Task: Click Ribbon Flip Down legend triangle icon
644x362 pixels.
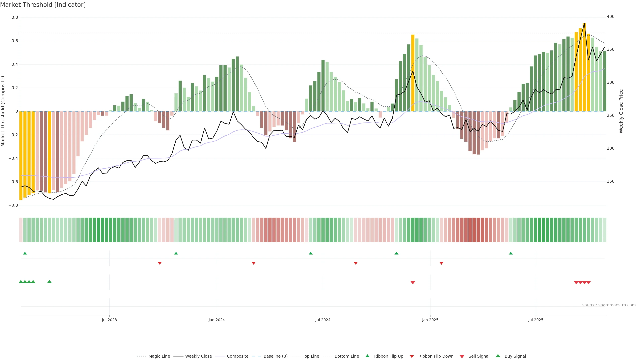Action: (412, 356)
